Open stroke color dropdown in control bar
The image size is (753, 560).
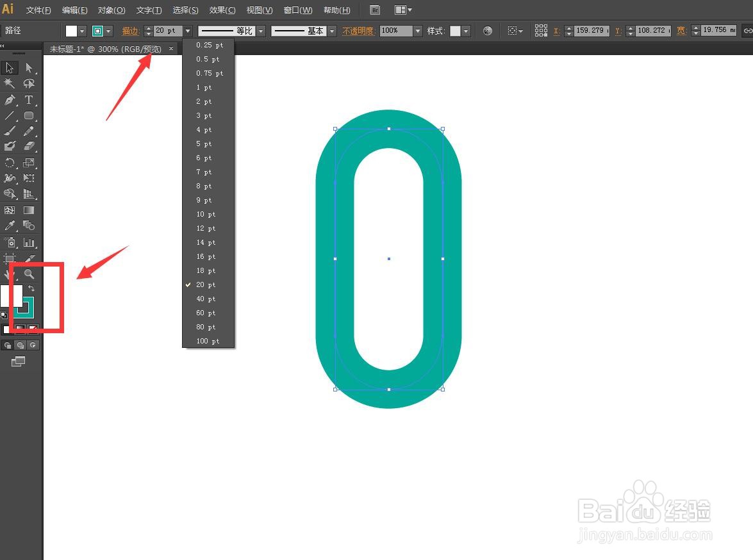108,31
